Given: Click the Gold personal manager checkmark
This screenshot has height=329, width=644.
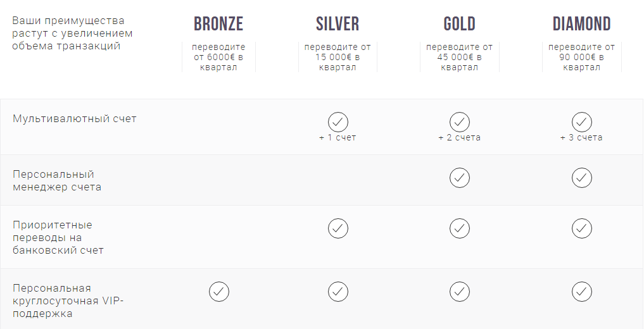Looking at the screenshot, I should [x=460, y=178].
